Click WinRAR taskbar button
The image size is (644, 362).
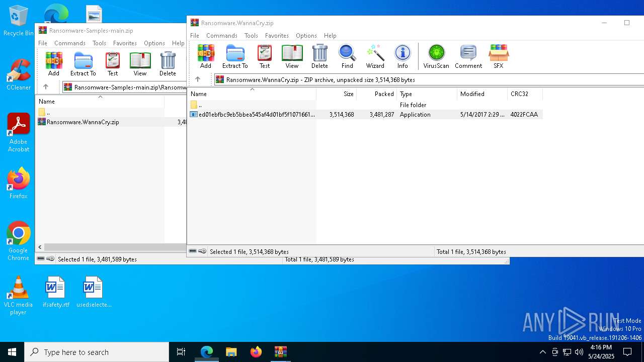(x=280, y=352)
